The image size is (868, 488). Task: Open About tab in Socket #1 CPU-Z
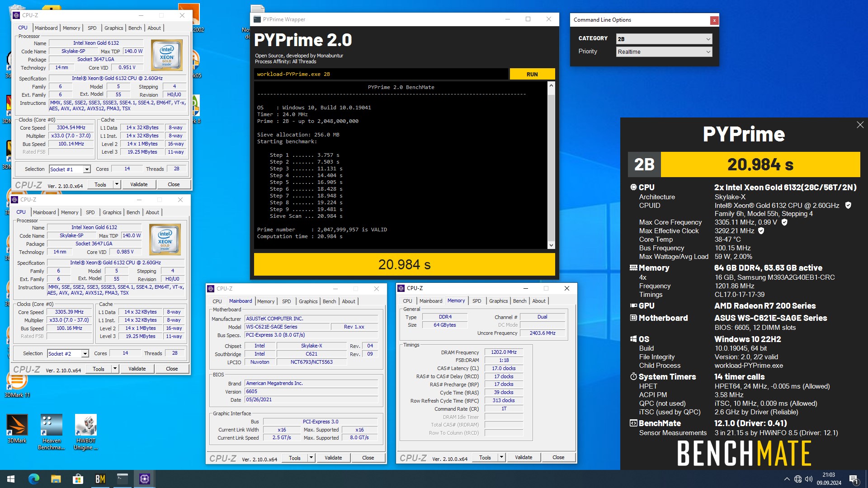click(x=154, y=28)
